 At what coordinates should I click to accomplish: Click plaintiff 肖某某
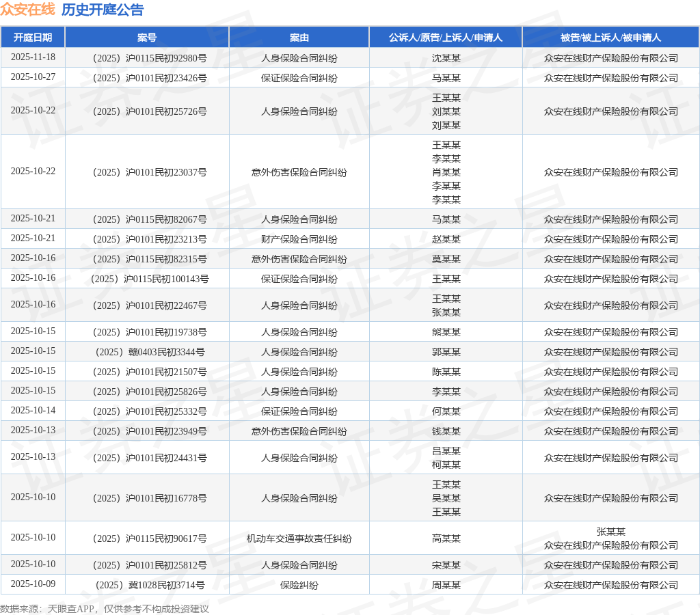tap(446, 172)
